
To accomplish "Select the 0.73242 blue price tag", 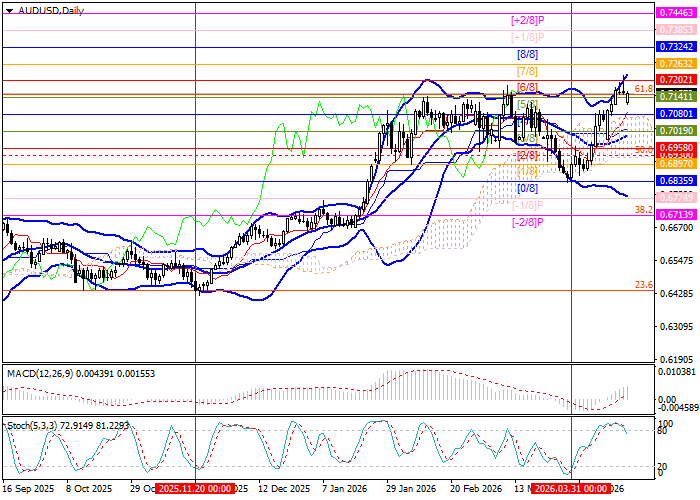I will (x=676, y=47).
